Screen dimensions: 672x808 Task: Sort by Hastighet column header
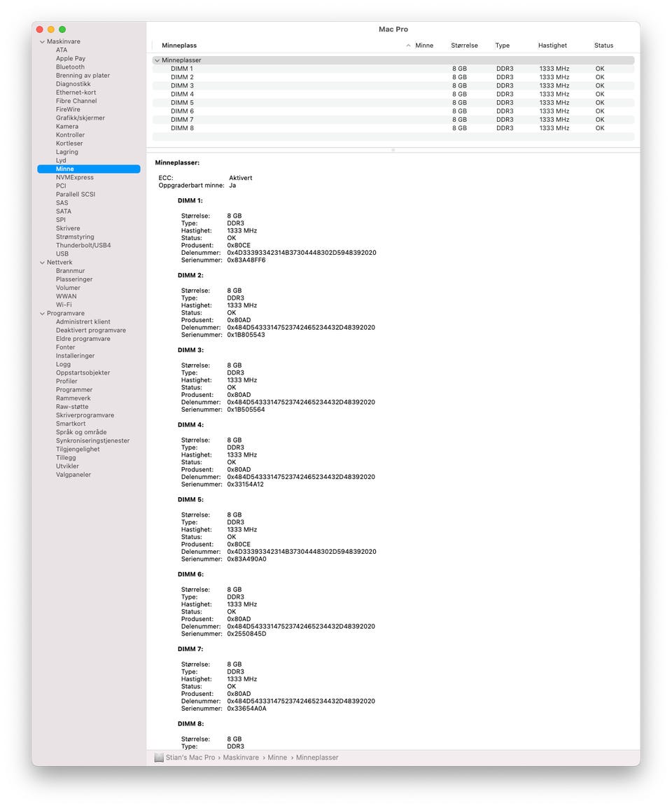(x=552, y=46)
